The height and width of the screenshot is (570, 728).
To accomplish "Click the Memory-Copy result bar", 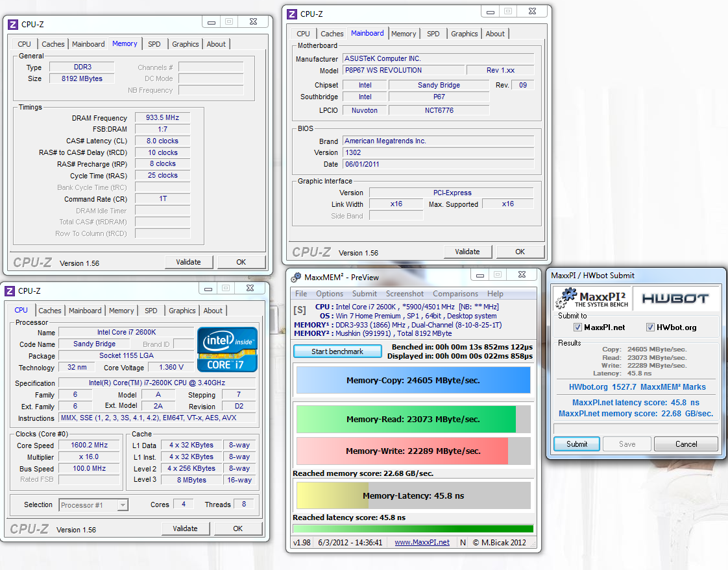I will click(413, 380).
